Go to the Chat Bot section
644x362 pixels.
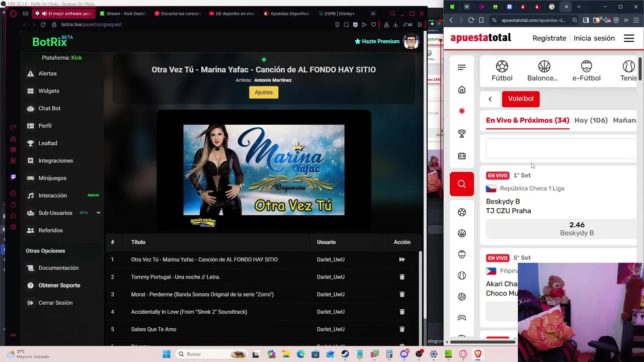[49, 108]
